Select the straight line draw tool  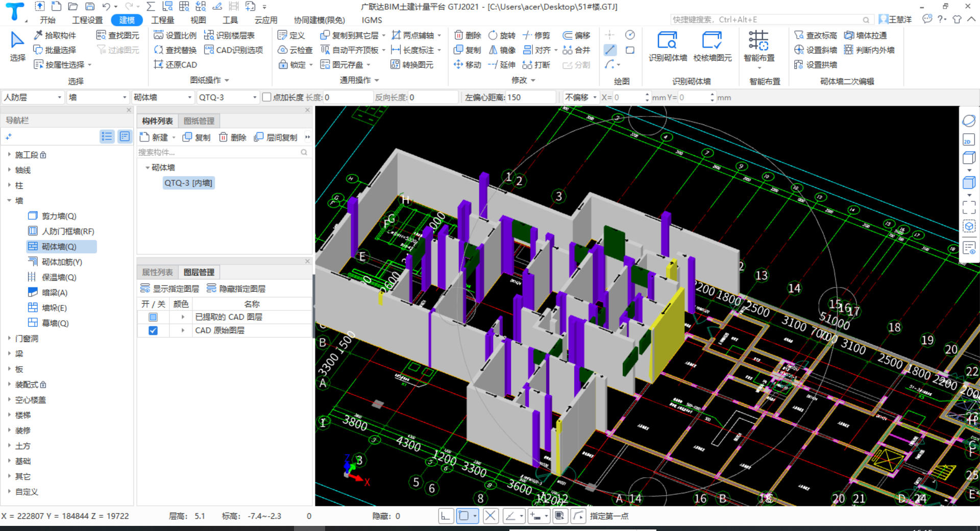(x=610, y=50)
